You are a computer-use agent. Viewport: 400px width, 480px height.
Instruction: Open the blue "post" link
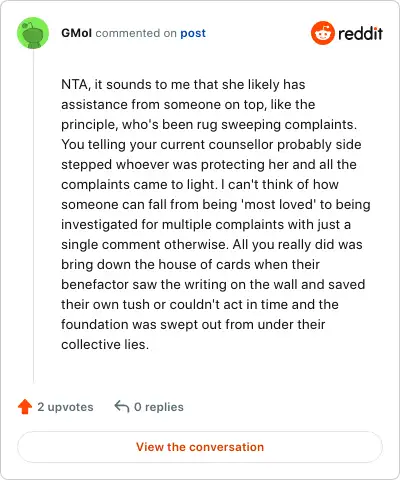pos(193,33)
